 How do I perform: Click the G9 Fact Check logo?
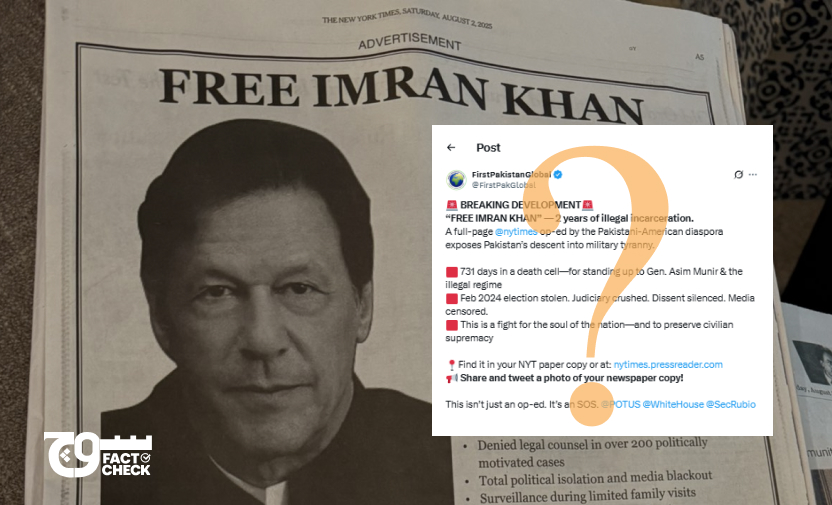click(98, 455)
